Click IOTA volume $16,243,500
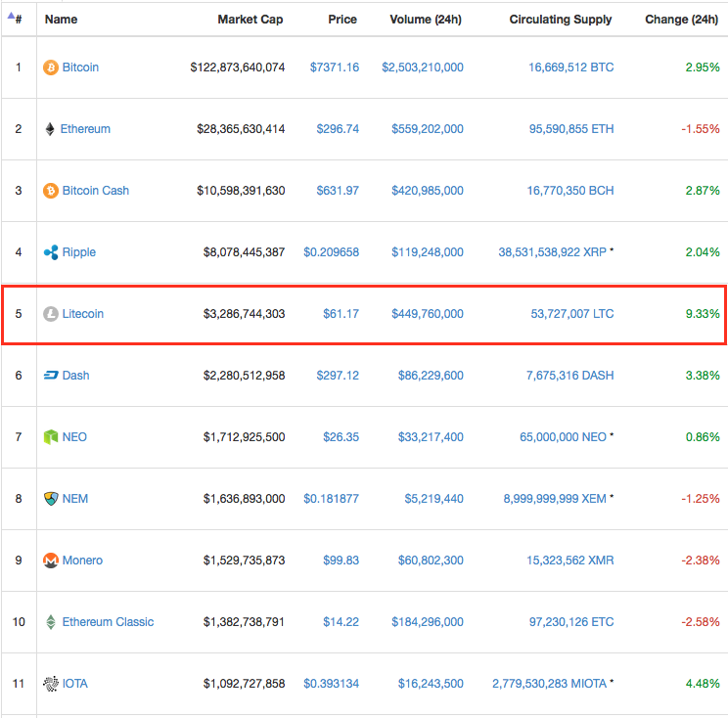The height and width of the screenshot is (718, 728). click(431, 684)
